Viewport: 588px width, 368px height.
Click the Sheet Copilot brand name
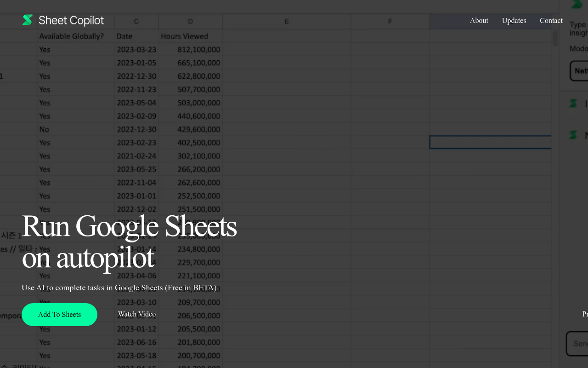coord(71,20)
